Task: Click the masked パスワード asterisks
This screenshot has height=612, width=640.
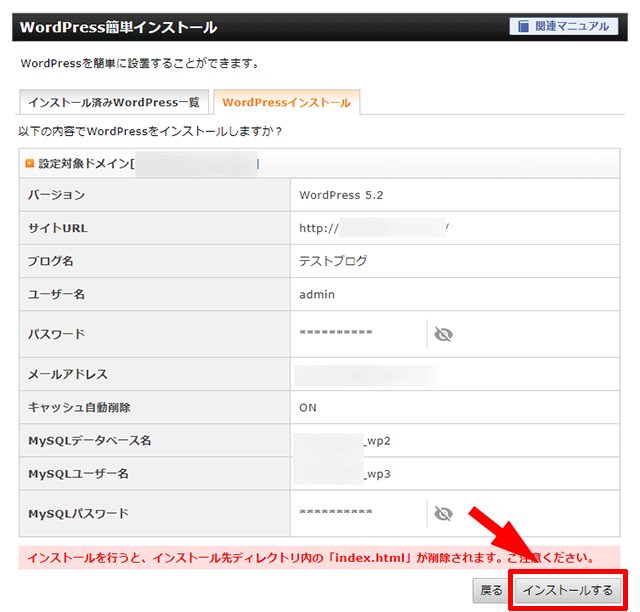Action: click(x=336, y=332)
